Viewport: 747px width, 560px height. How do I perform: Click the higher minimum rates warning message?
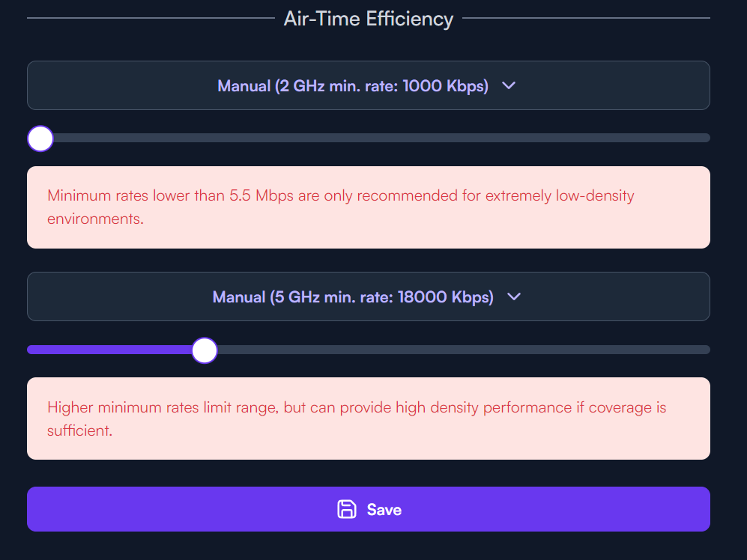pos(369,419)
